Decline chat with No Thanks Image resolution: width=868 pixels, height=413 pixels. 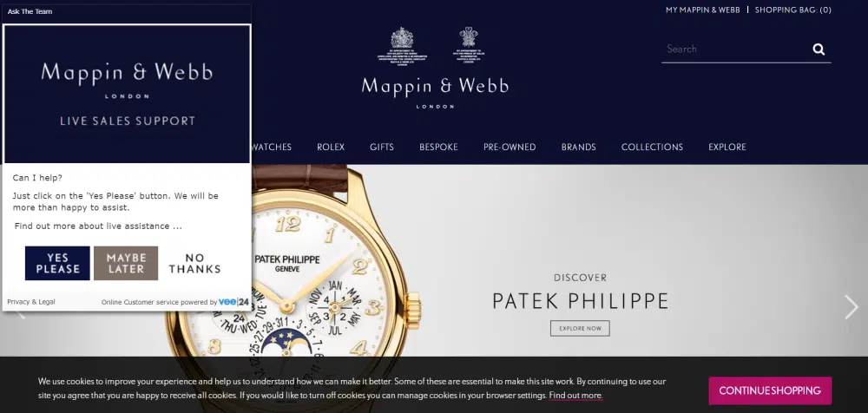click(194, 264)
